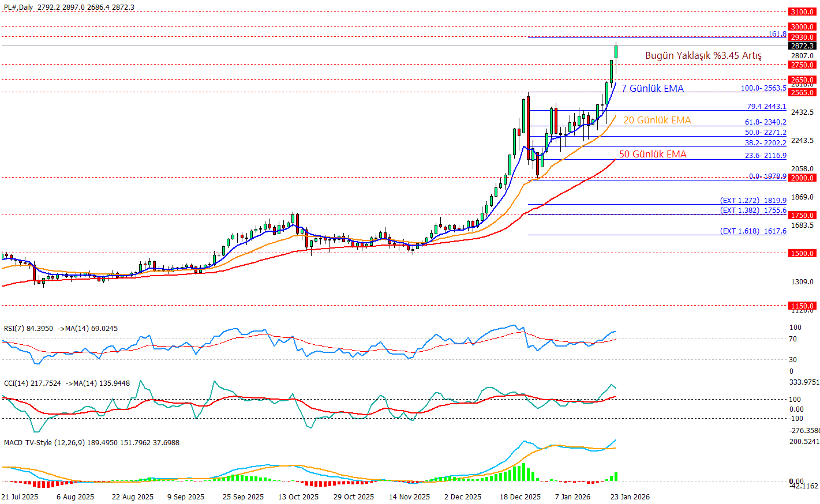Select 'Bugün Yaklaşık %3.45 Artış' annotation
Viewport: 820px width, 504px height.
pyautogui.click(x=703, y=55)
